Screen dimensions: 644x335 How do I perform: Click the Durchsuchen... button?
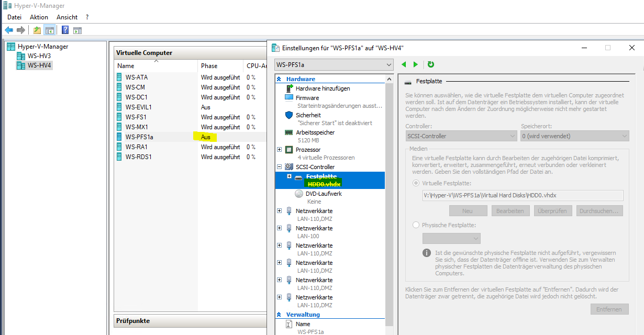tap(600, 211)
